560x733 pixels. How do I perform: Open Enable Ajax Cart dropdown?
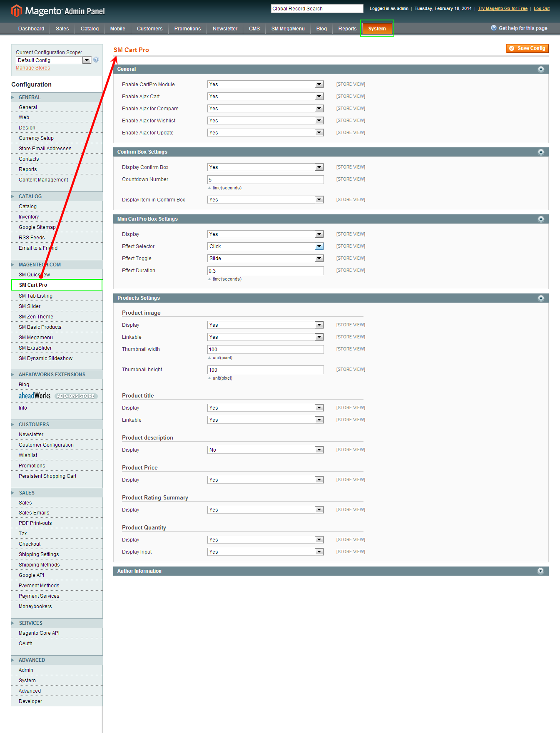coord(265,97)
